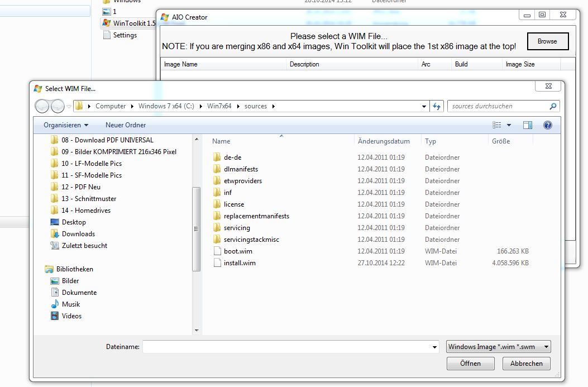The height and width of the screenshot is (387, 588).
Task: Click the help question mark icon
Action: pyautogui.click(x=547, y=125)
